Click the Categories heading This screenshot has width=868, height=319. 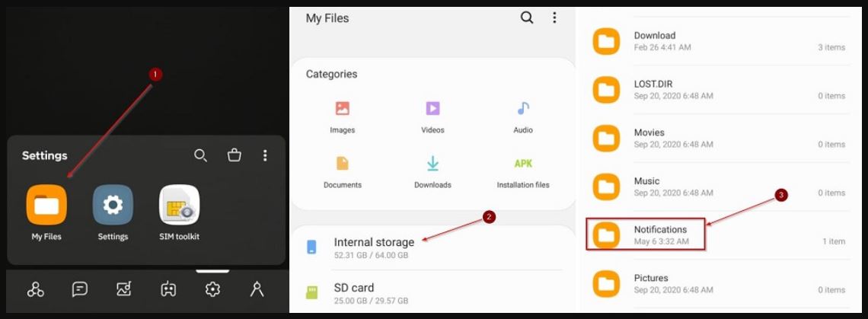click(331, 74)
